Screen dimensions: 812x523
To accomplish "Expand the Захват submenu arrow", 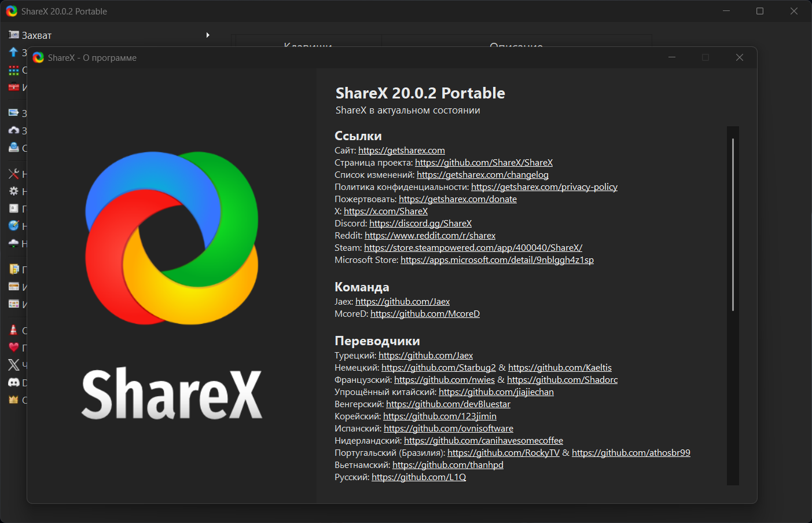I will 208,35.
